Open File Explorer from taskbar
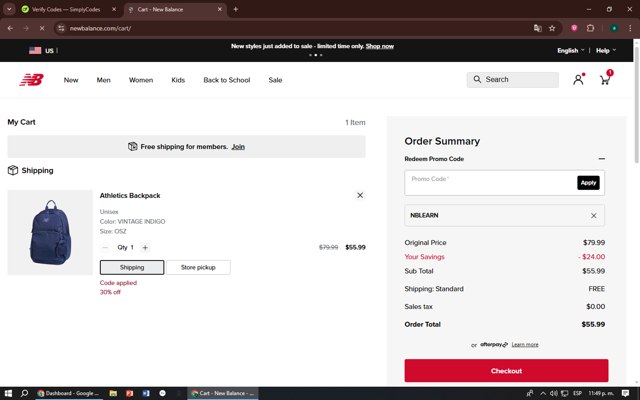This screenshot has width=640, height=400. 113,393
